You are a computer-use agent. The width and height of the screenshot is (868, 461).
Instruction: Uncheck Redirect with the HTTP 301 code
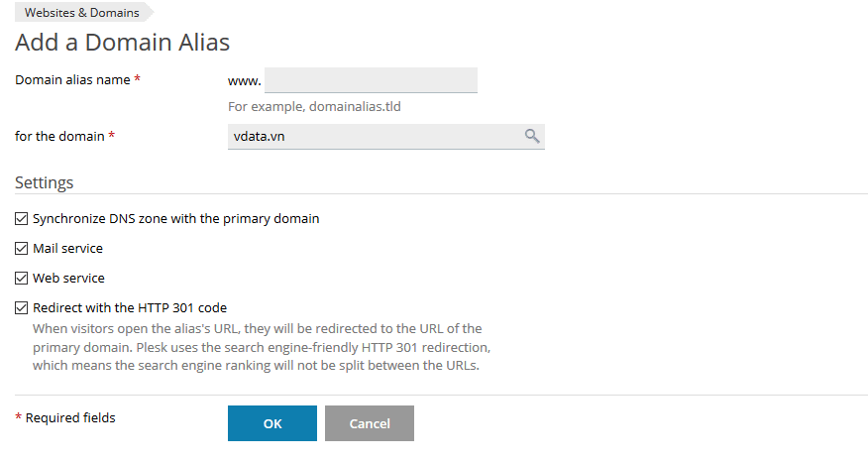pos(22,308)
